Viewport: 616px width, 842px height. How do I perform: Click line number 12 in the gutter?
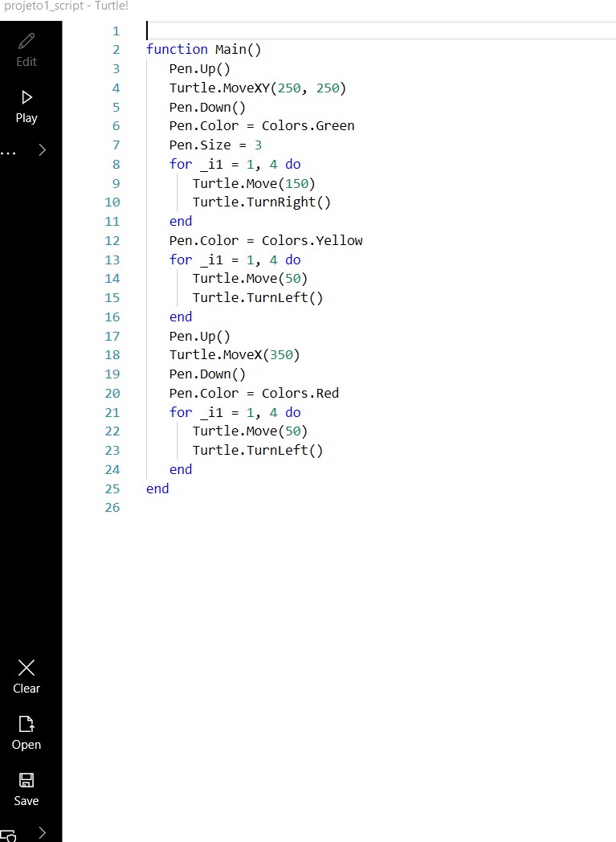point(112,240)
